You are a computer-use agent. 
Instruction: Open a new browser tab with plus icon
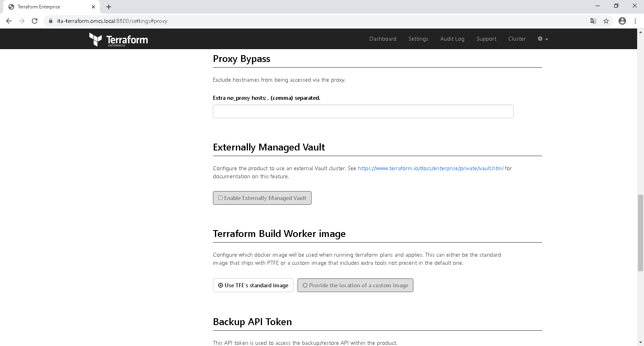tap(109, 7)
